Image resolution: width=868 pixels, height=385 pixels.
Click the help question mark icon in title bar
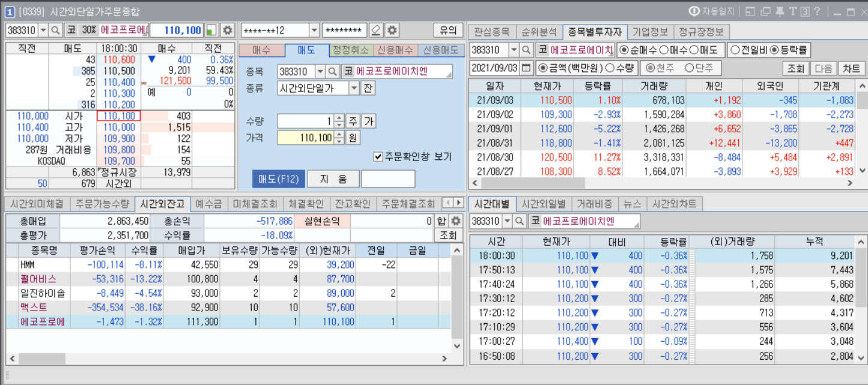tap(817, 11)
